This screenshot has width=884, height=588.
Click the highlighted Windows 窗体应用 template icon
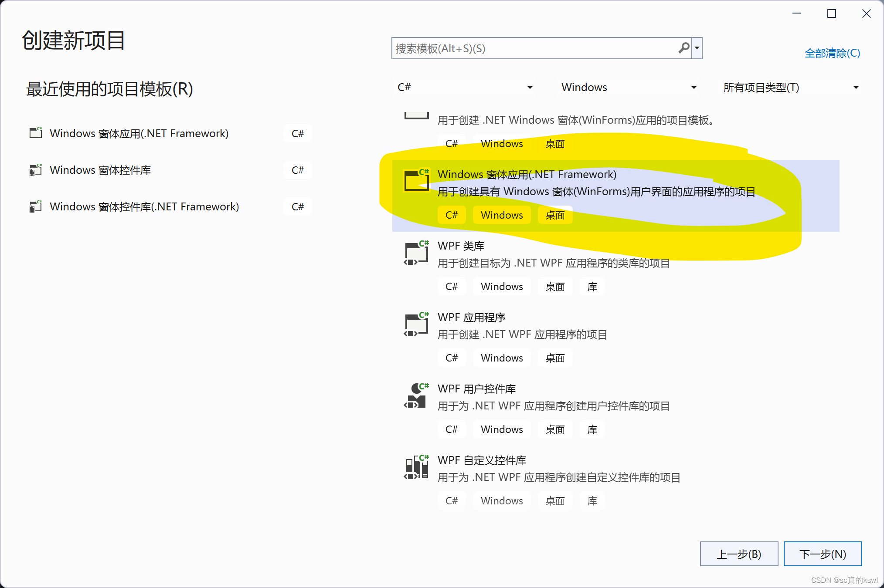(416, 180)
